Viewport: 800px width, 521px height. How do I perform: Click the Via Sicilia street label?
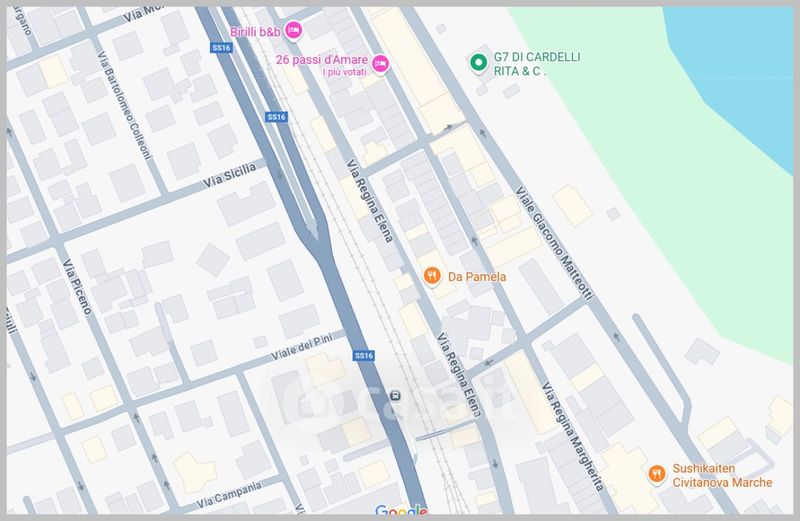pyautogui.click(x=230, y=175)
